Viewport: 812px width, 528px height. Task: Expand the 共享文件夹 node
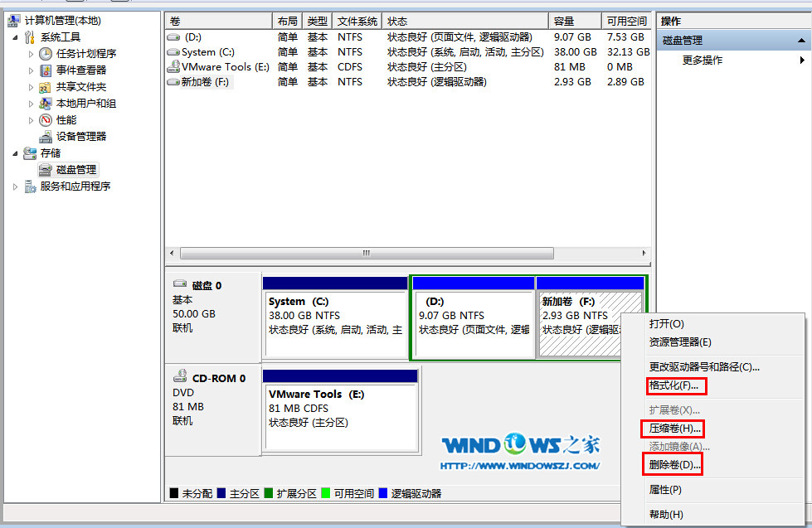pos(31,87)
